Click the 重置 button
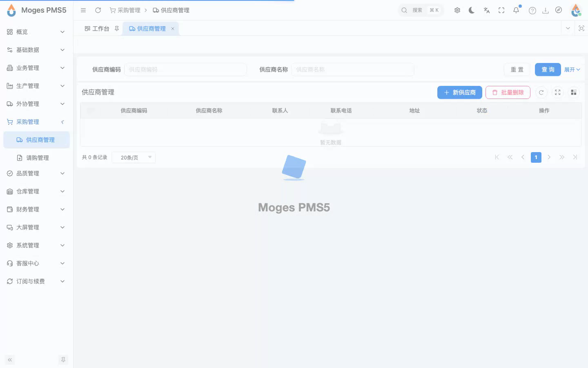The height and width of the screenshot is (368, 588). (x=517, y=70)
